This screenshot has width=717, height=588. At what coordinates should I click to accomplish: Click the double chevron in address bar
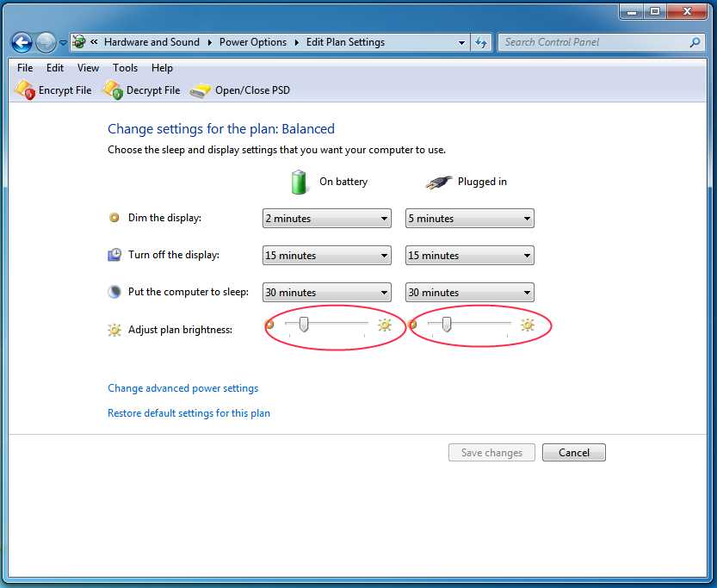pos(94,42)
